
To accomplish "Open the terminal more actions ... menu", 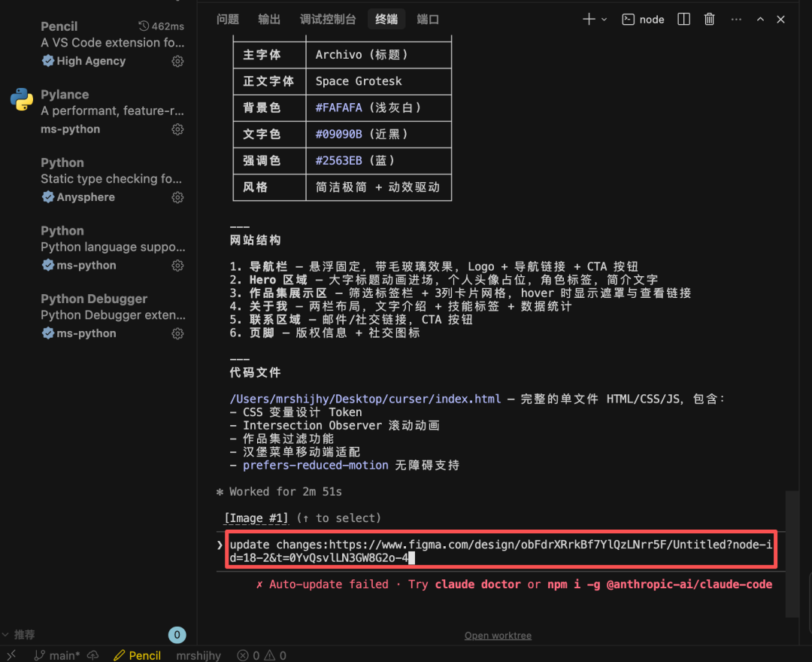I will pos(735,19).
